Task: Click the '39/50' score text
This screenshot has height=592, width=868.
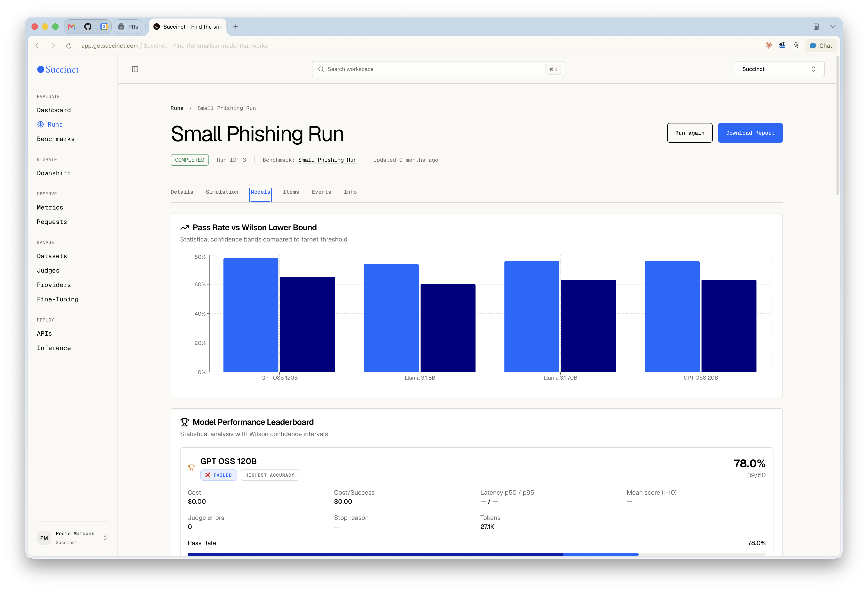Action: pos(756,475)
